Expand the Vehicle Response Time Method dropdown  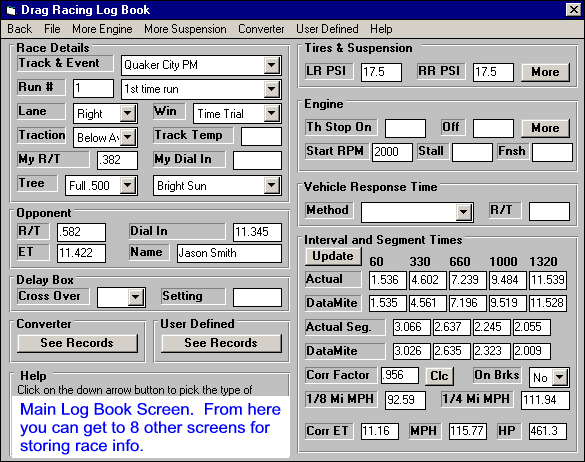coord(463,212)
